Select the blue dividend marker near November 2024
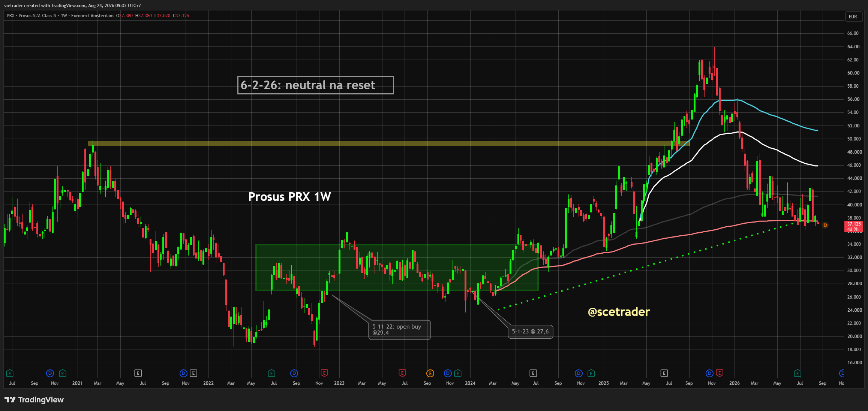The height and width of the screenshot is (411, 868). (579, 373)
